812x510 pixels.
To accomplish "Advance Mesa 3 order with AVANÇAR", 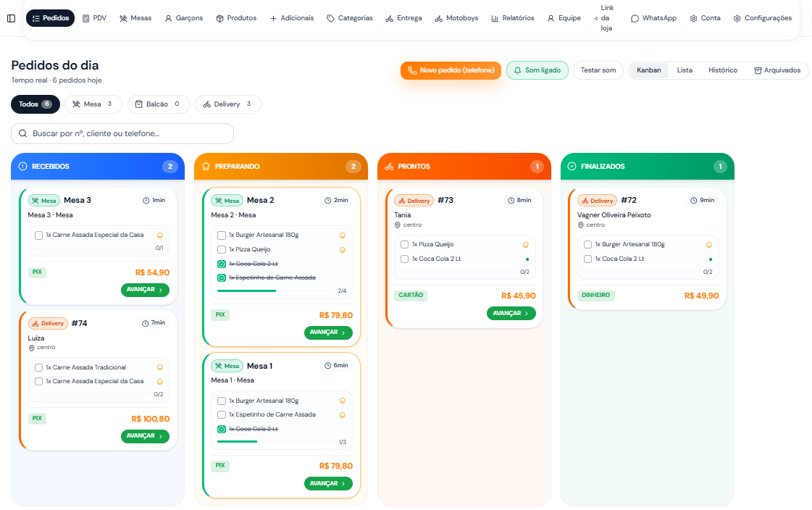I will pyautogui.click(x=145, y=290).
